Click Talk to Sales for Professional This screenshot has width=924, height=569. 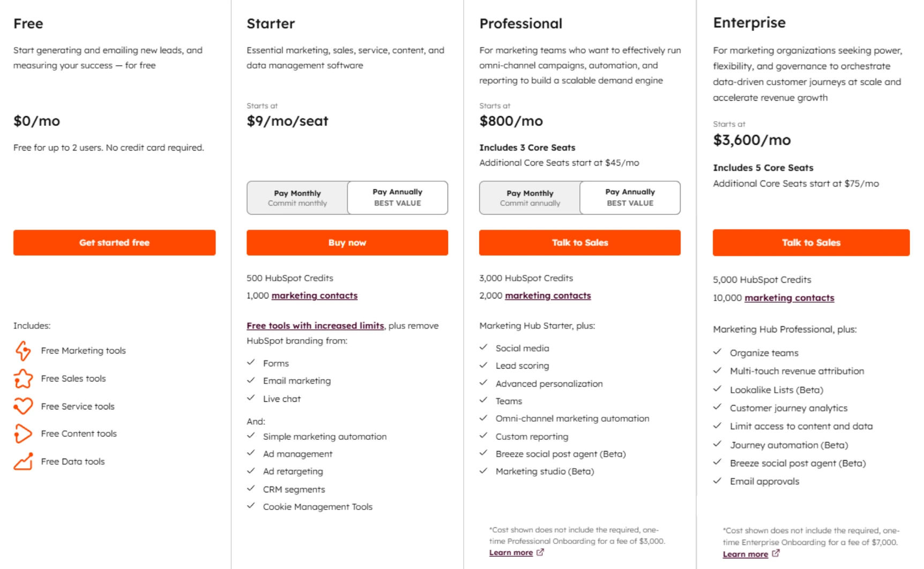click(x=579, y=242)
